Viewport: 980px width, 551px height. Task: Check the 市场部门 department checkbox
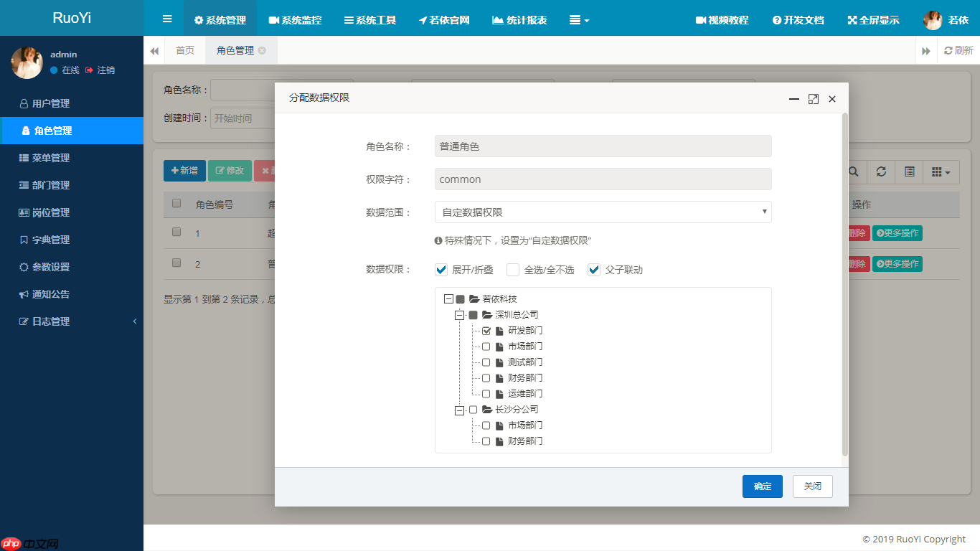(x=486, y=346)
